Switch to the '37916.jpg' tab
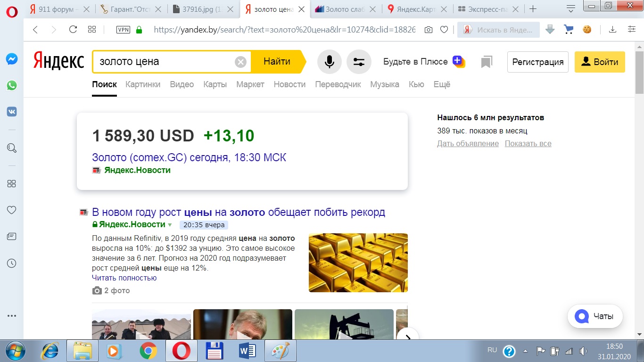644x362 pixels. pyautogui.click(x=203, y=9)
